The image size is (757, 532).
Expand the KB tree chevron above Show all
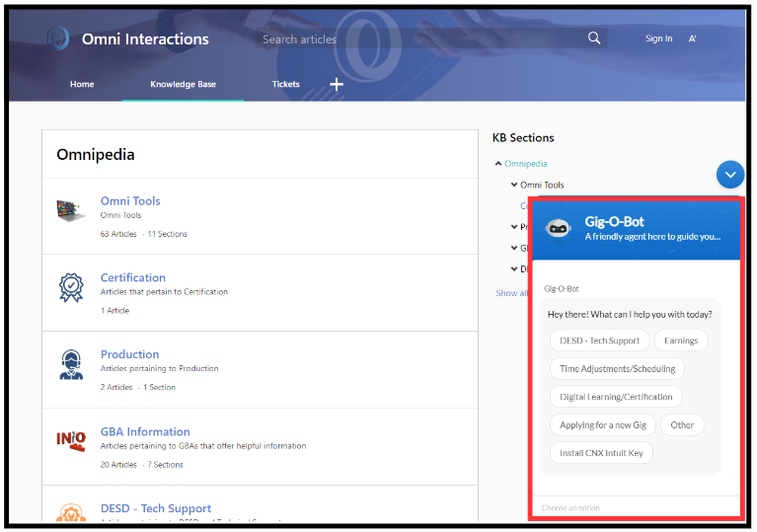514,268
